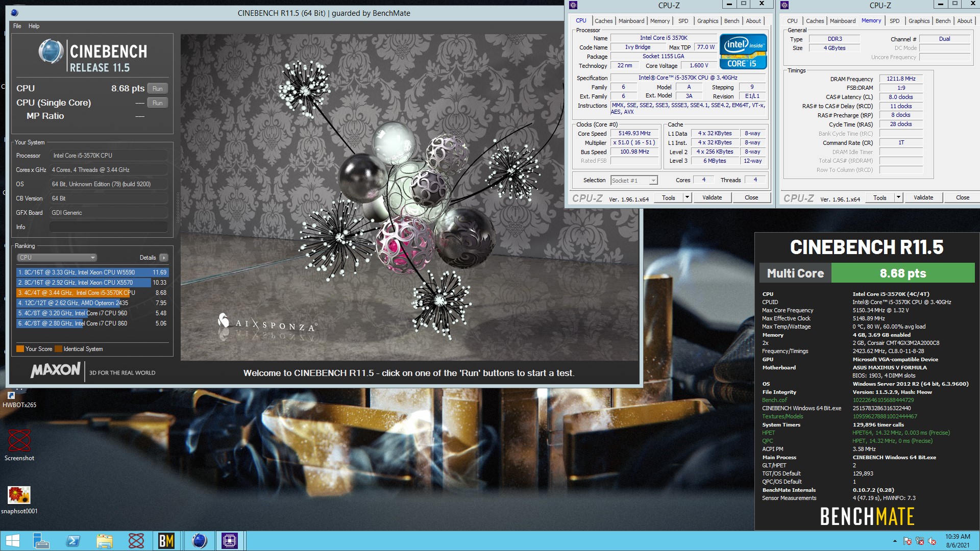Click DRAM Frequency value 1211.8 MHz
The width and height of the screenshot is (980, 551).
pyautogui.click(x=901, y=79)
